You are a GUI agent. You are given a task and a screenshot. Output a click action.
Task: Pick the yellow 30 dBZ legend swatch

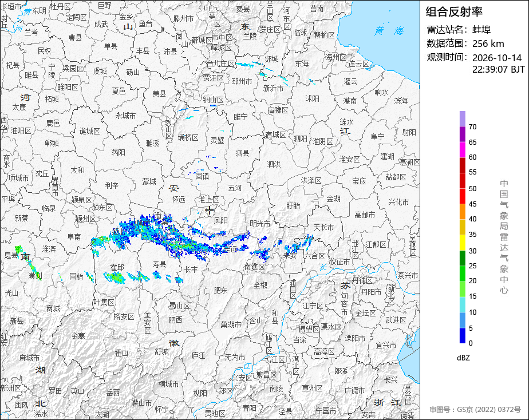coord(463,243)
